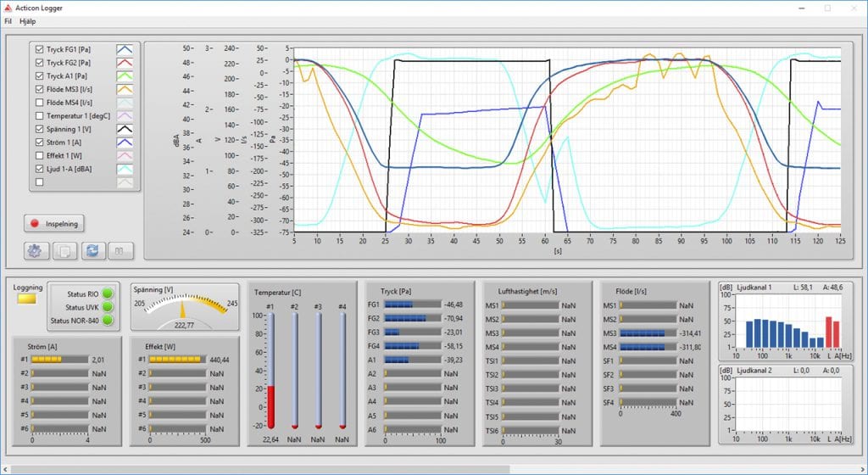This screenshot has width=868, height=475.
Task: Click the Status NOR-840 green indicator
Action: [x=108, y=320]
